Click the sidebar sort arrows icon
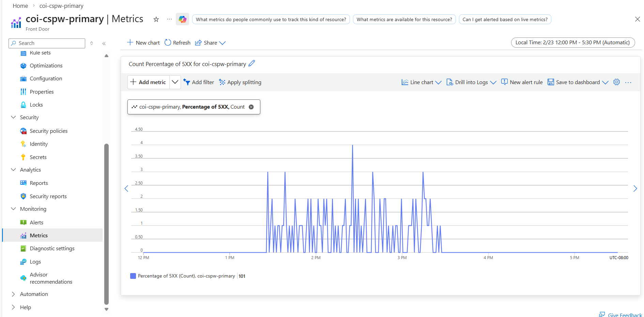This screenshot has height=317, width=644. 92,43
